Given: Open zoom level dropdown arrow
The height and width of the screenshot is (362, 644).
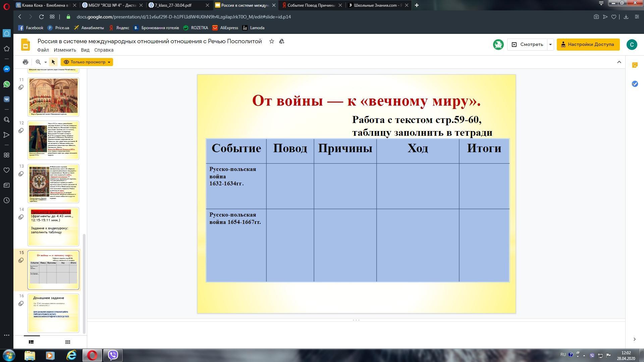Looking at the screenshot, I should pyautogui.click(x=45, y=62).
